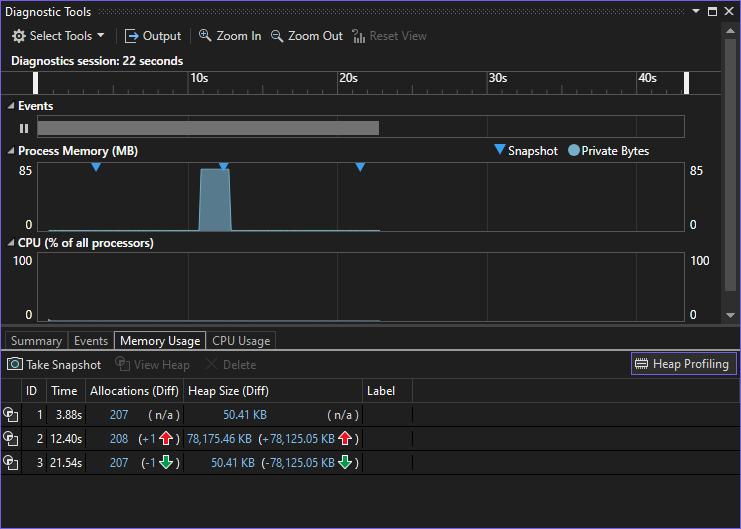Click the Label column header
Image resolution: width=741 pixels, height=529 pixels.
pos(388,391)
